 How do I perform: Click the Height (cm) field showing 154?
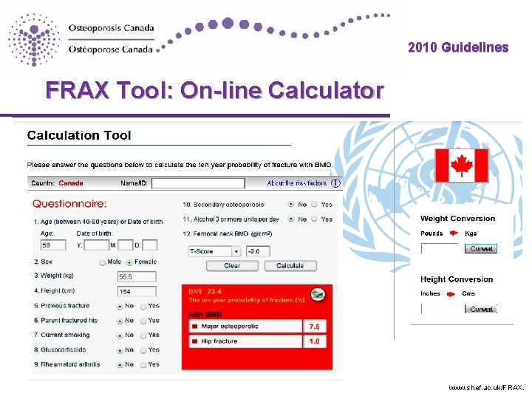tap(137, 291)
